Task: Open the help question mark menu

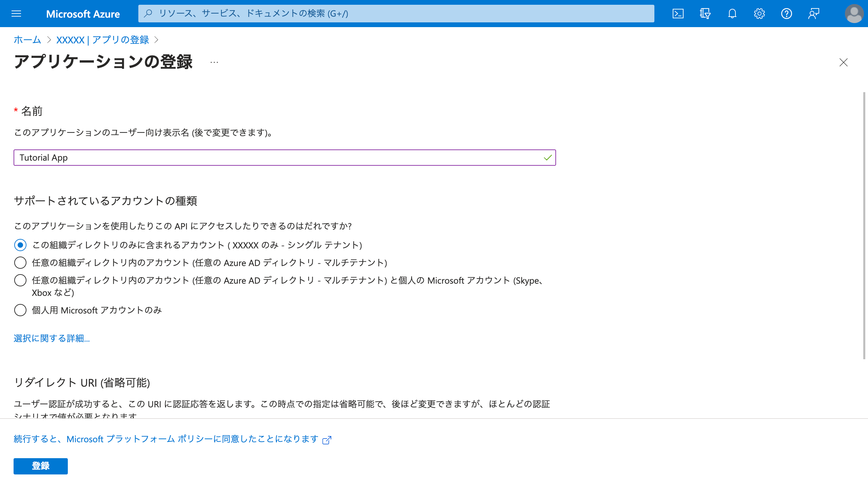Action: pos(787,14)
